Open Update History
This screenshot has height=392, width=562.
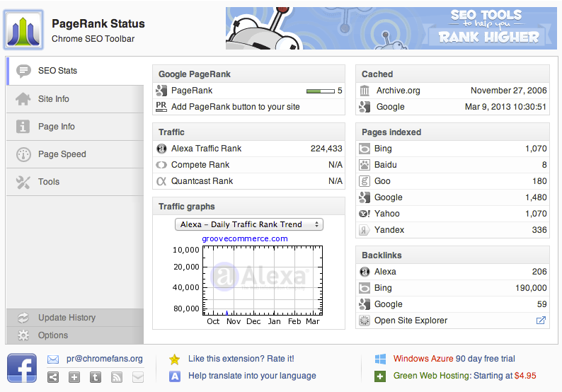pos(75,318)
